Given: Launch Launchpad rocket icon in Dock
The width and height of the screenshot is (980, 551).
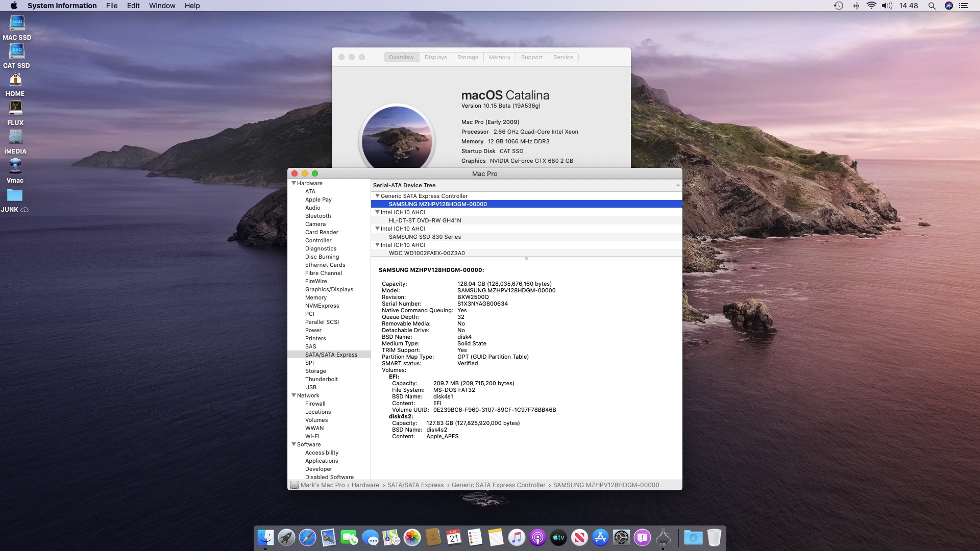Looking at the screenshot, I should 286,538.
